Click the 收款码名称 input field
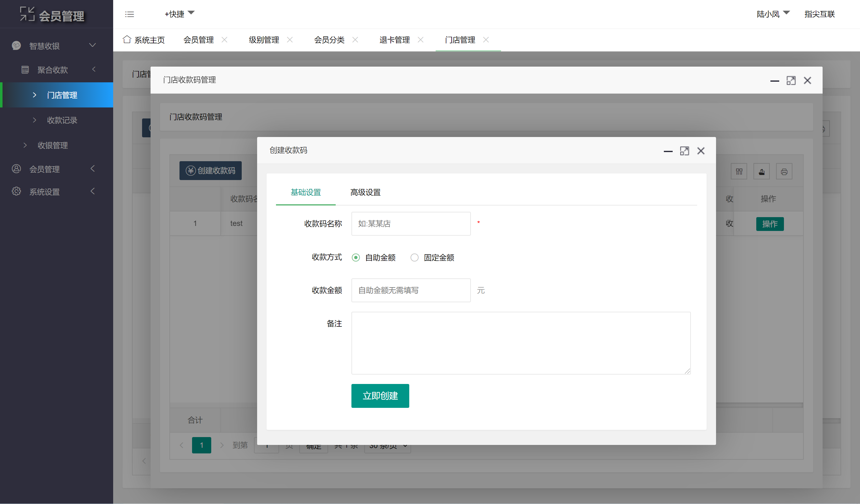The height and width of the screenshot is (504, 860). coord(411,223)
